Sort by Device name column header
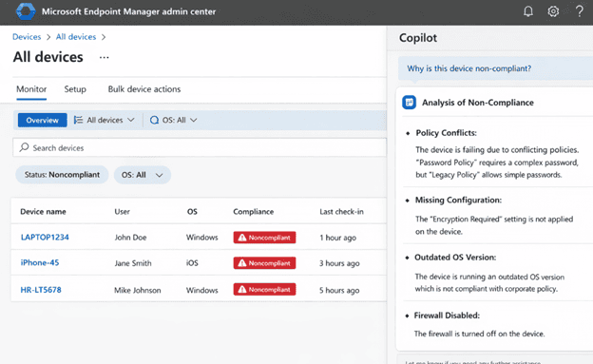The image size is (593, 364). pyautogui.click(x=43, y=212)
